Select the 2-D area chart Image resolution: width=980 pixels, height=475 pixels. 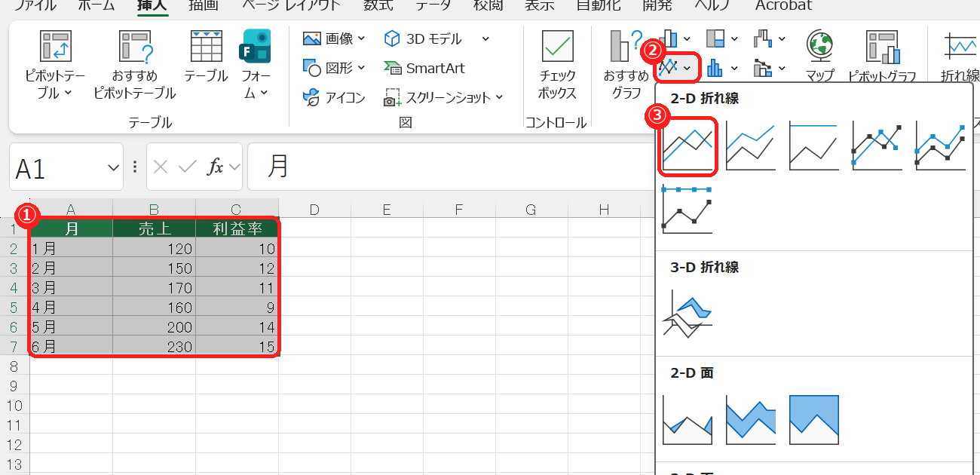click(x=688, y=420)
